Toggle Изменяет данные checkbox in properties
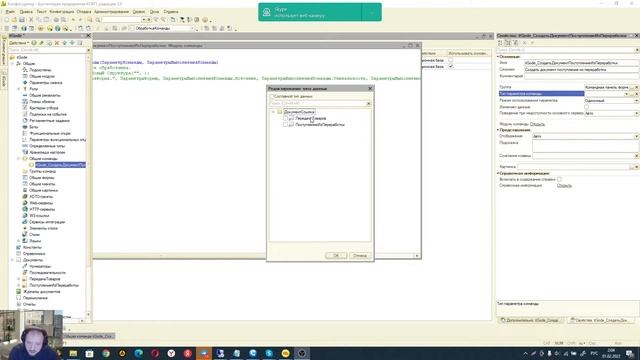 pyautogui.click(x=587, y=107)
